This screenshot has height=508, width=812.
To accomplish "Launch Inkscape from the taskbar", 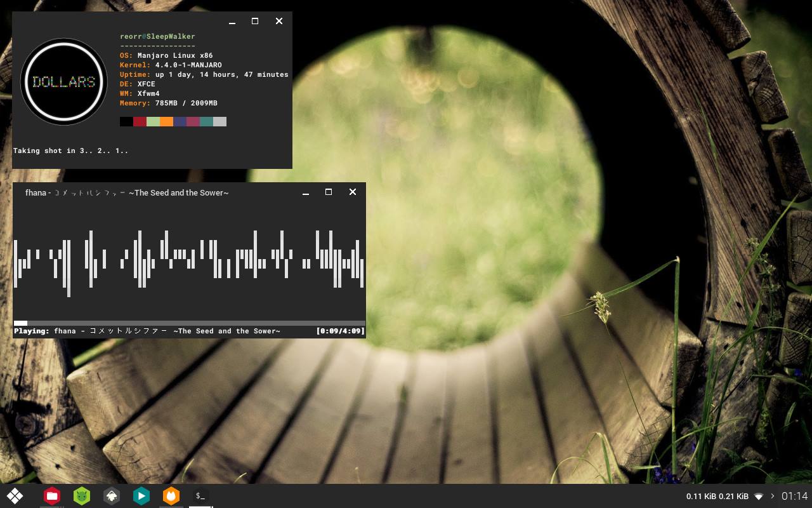I will [x=112, y=496].
